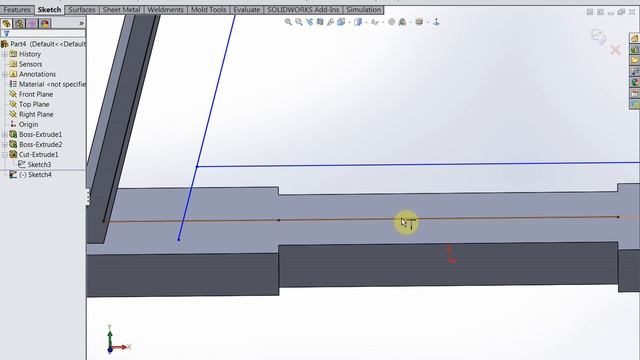Click the filter funnel icon
This screenshot has width=640, height=360.
[x=6, y=34]
